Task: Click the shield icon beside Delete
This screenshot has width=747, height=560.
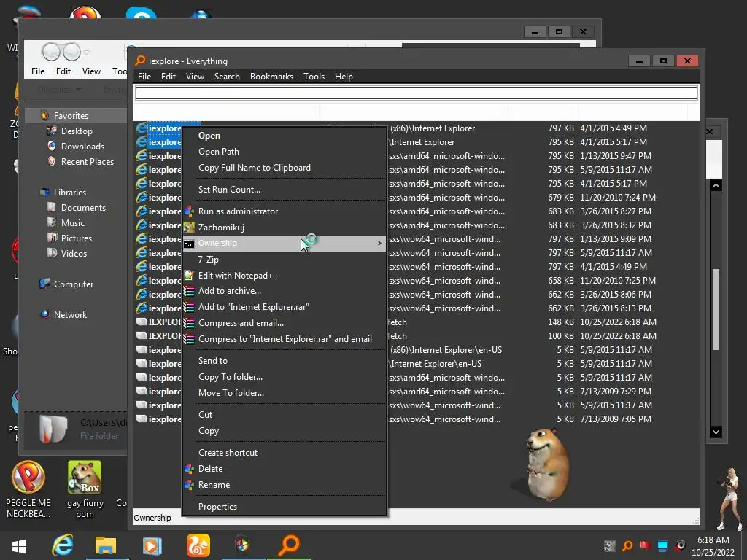Action: (189, 469)
